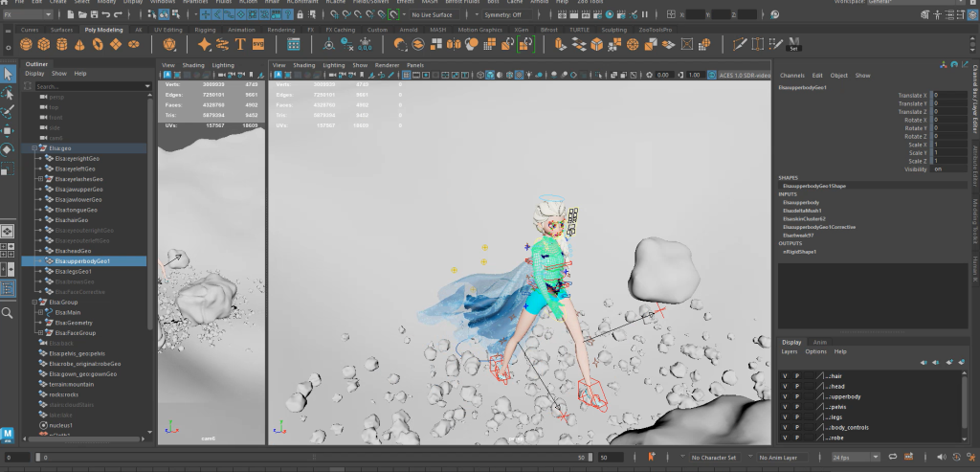Select the Multi-Cut knife tool

pos(740,44)
